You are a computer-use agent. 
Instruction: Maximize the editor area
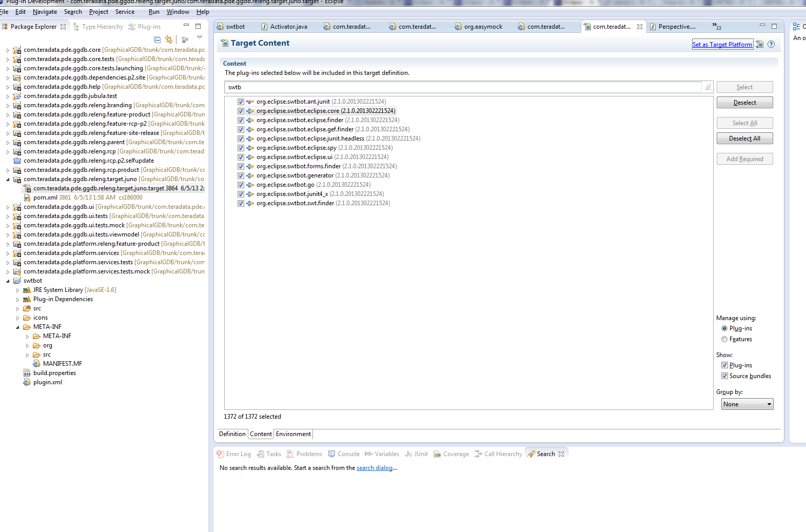point(774,26)
